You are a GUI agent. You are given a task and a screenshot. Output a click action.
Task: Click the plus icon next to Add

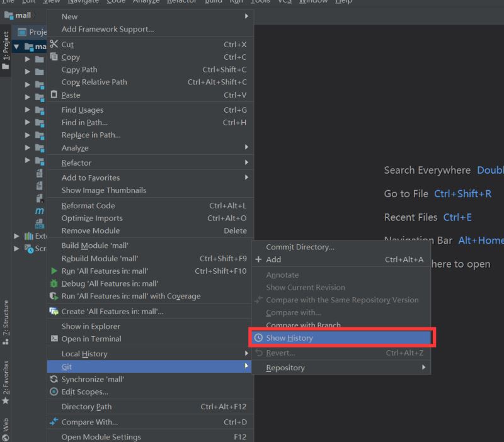258,259
